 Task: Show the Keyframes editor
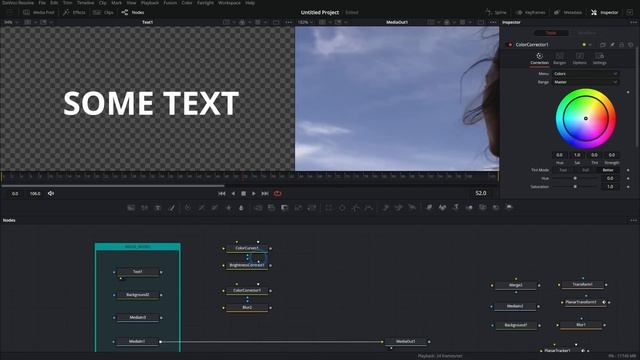(530, 13)
